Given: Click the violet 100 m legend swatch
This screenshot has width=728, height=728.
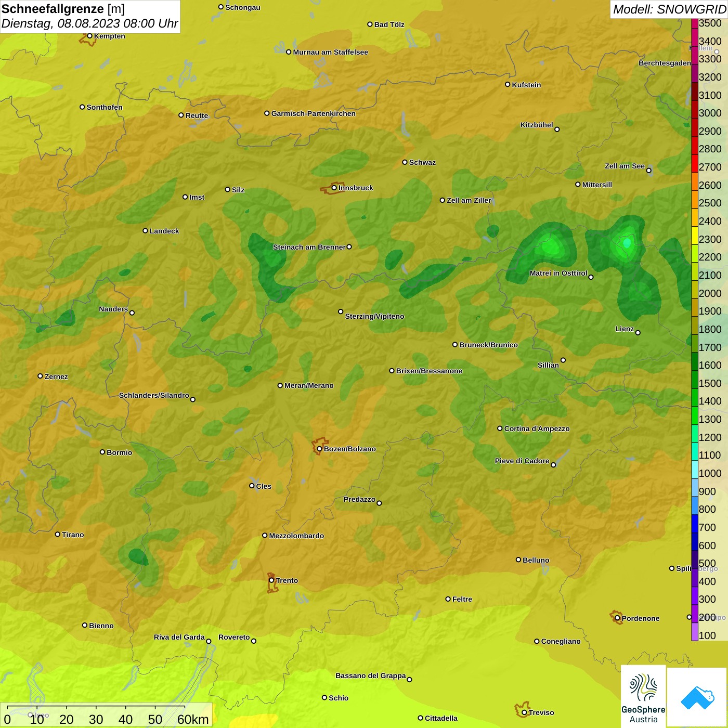Looking at the screenshot, I should (x=694, y=631).
